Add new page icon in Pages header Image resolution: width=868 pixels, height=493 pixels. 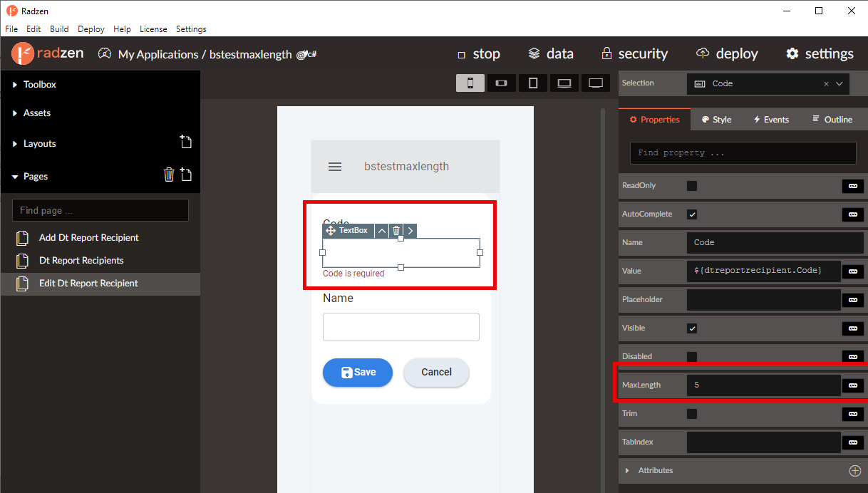click(x=185, y=175)
